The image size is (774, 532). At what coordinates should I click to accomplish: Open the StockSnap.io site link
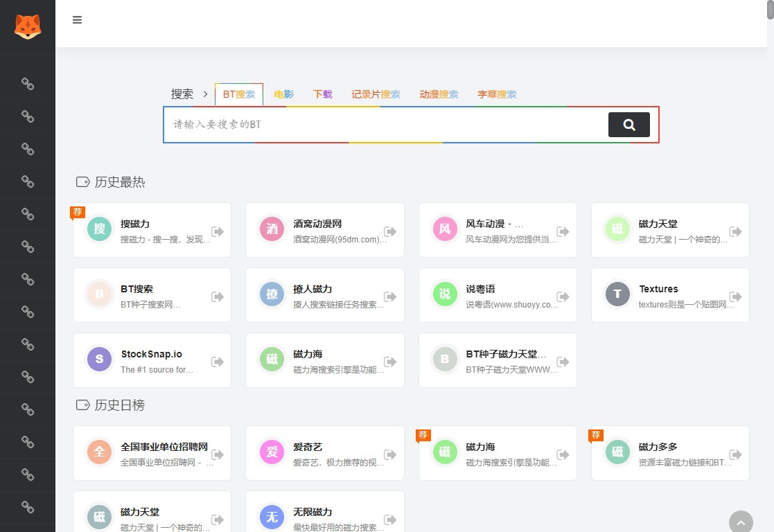point(152,355)
